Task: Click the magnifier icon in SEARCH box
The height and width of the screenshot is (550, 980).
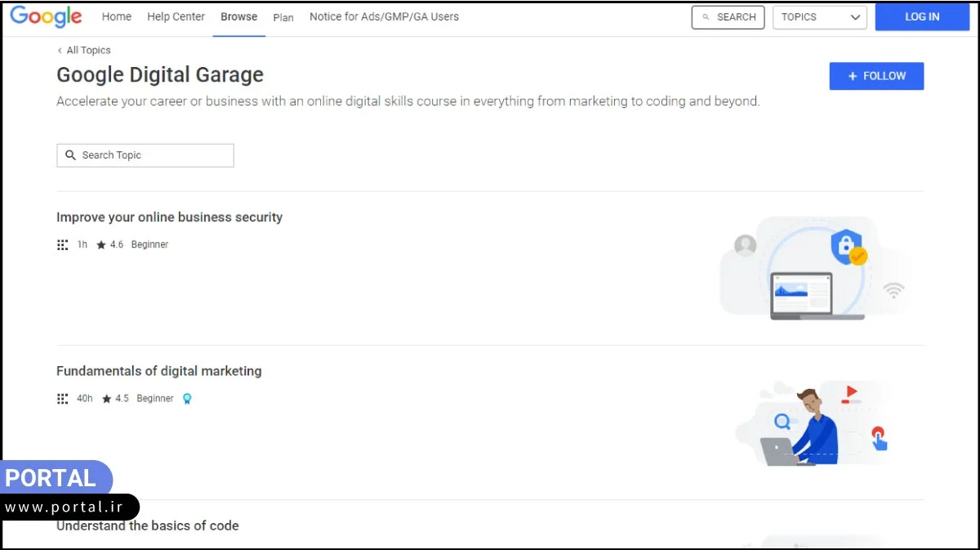Action: click(704, 16)
